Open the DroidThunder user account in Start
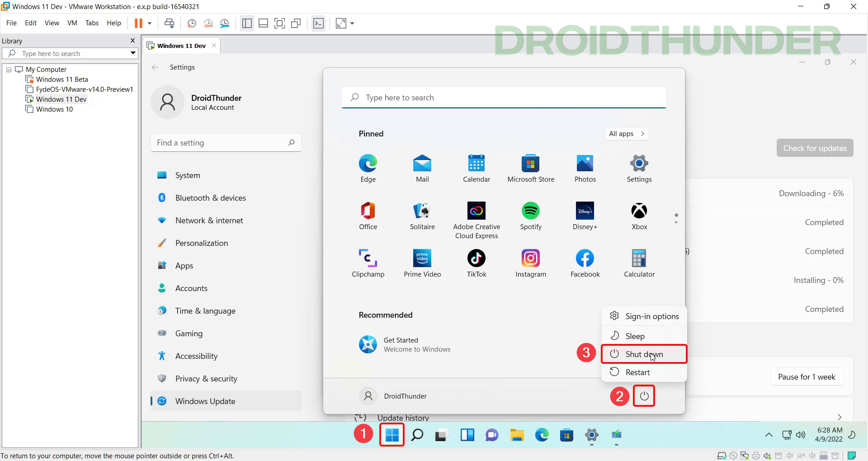This screenshot has width=868, height=461. (393, 396)
